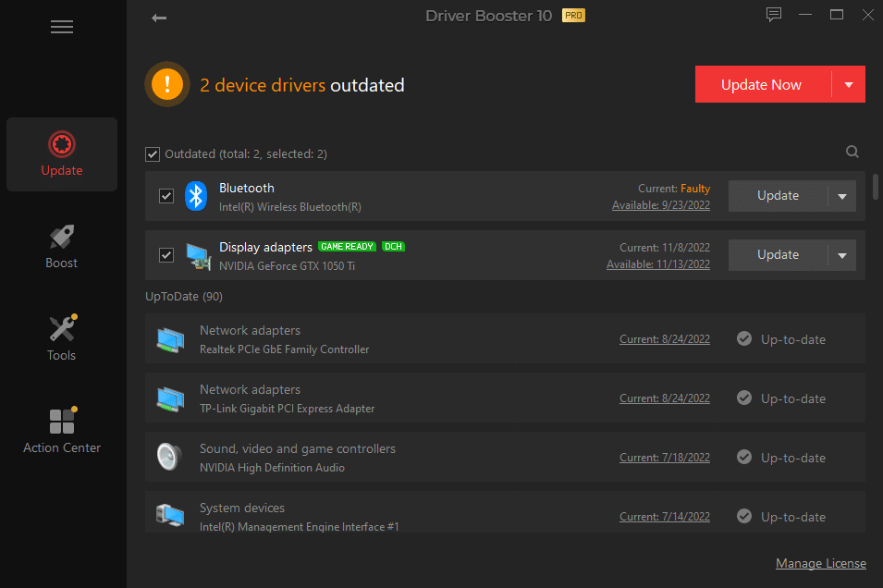The height and width of the screenshot is (588, 883).
Task: Expand the Bluetooth Update dropdown arrow
Action: [x=842, y=196]
